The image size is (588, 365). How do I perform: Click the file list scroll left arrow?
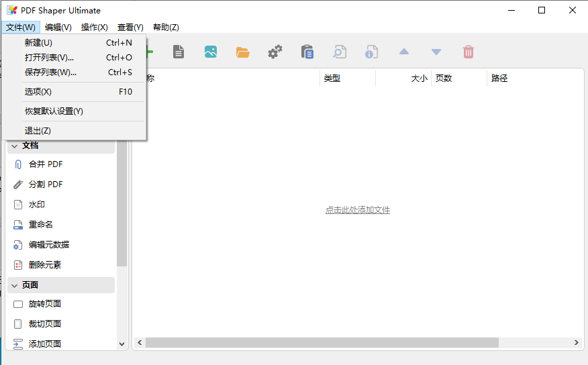point(140,342)
